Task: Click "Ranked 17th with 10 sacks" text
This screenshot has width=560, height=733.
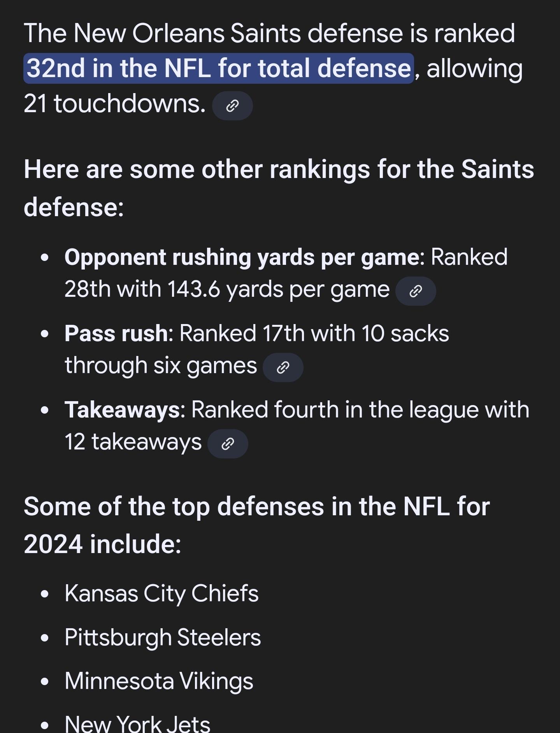Action: [x=314, y=334]
